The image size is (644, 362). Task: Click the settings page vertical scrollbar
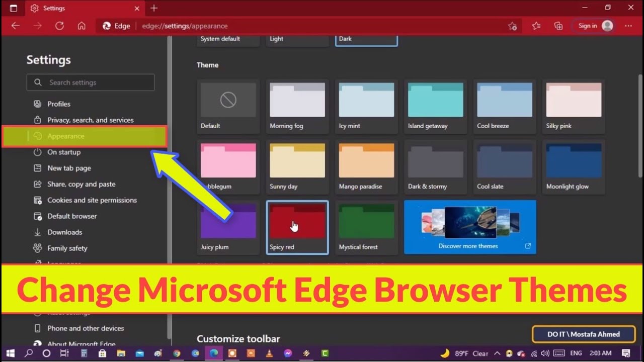[640, 126]
